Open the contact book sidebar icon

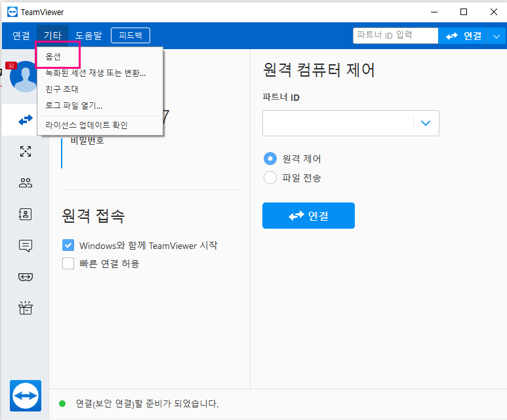26,214
